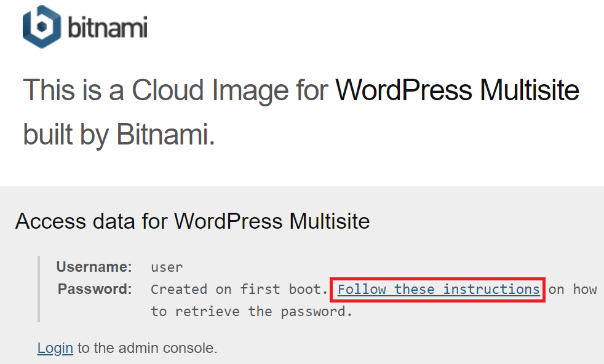Viewport: 604px width, 364px height.
Task: Click the gray vertical bar beside credentials
Action: 39,289
